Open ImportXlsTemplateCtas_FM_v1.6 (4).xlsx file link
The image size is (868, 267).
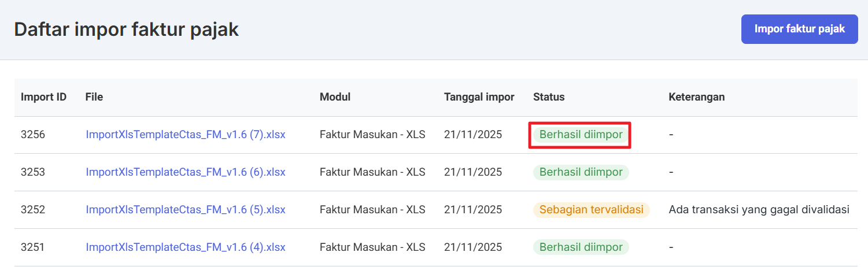pos(186,247)
